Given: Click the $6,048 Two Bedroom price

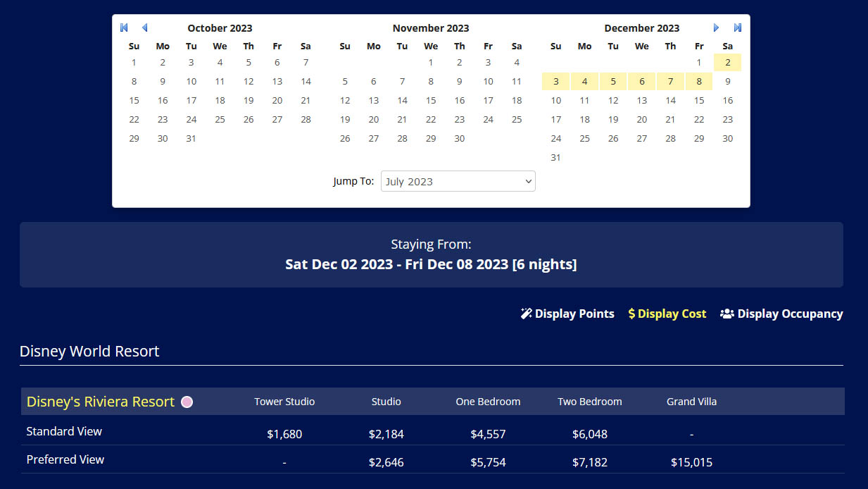Looking at the screenshot, I should [x=590, y=434].
